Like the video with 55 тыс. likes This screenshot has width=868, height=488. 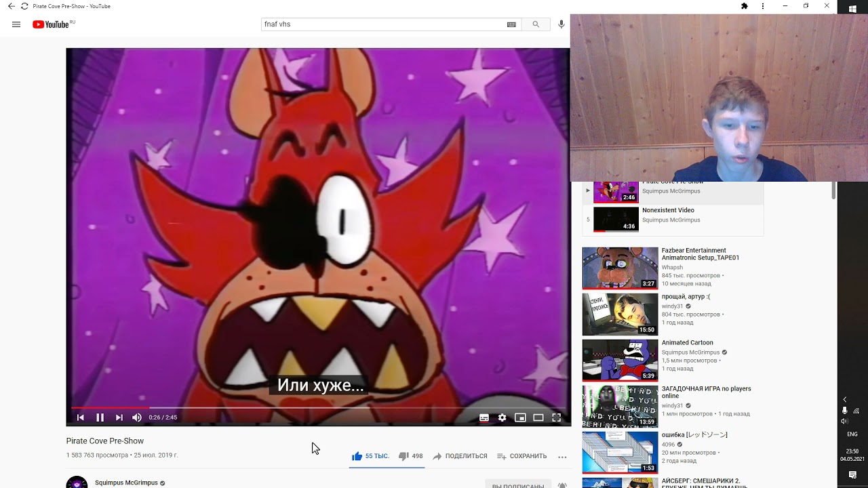(370, 456)
